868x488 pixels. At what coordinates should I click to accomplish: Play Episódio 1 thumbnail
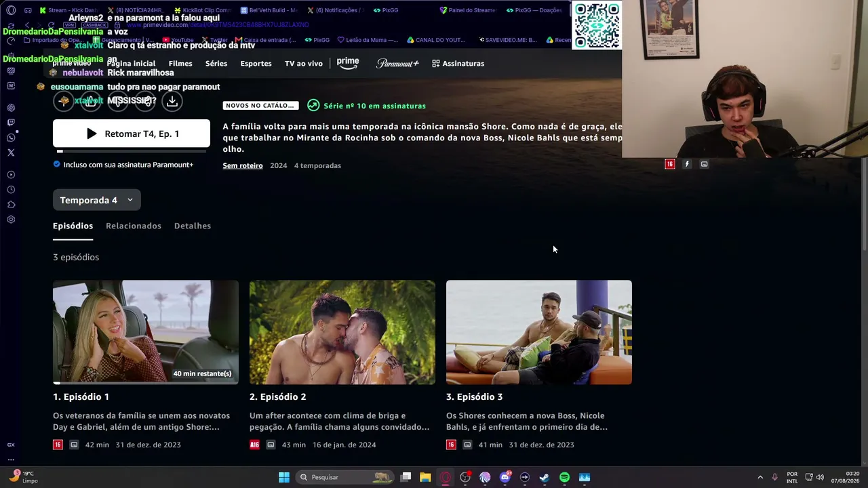pyautogui.click(x=146, y=332)
